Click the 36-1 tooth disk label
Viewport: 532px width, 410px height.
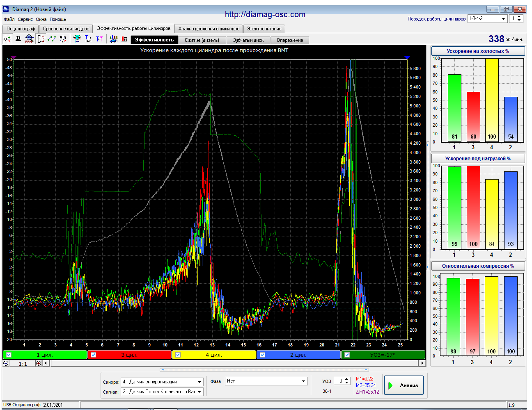327,391
